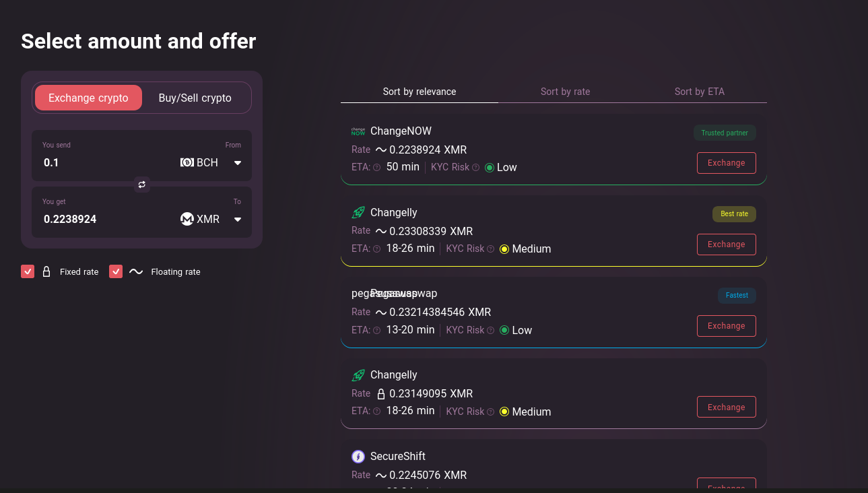Select the Sort by rate tab
868x493 pixels.
point(565,92)
